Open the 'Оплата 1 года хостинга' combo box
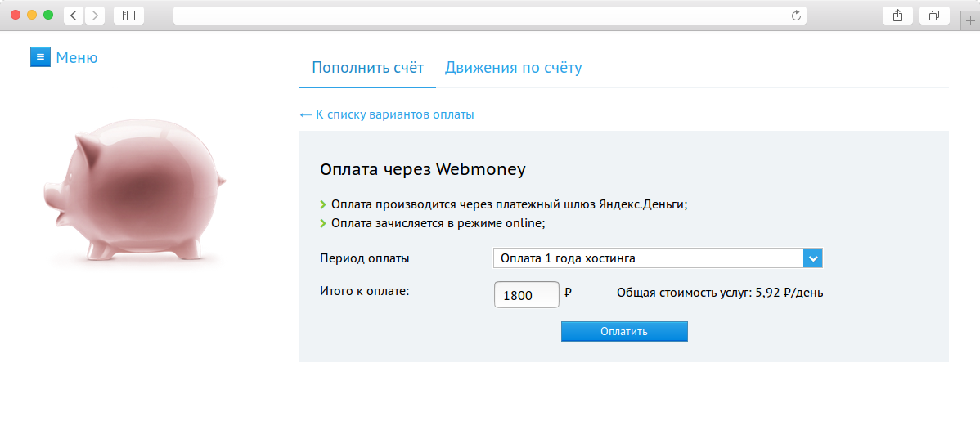 (658, 258)
